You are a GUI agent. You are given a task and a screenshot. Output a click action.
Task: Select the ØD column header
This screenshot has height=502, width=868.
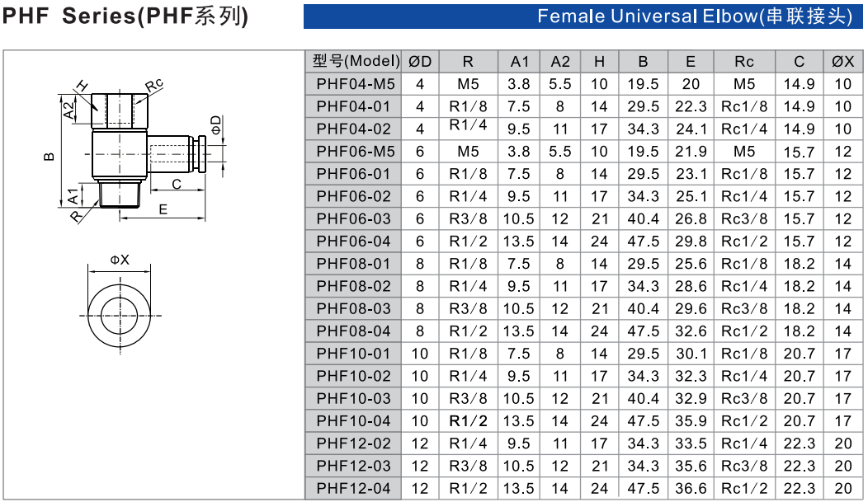(420, 62)
